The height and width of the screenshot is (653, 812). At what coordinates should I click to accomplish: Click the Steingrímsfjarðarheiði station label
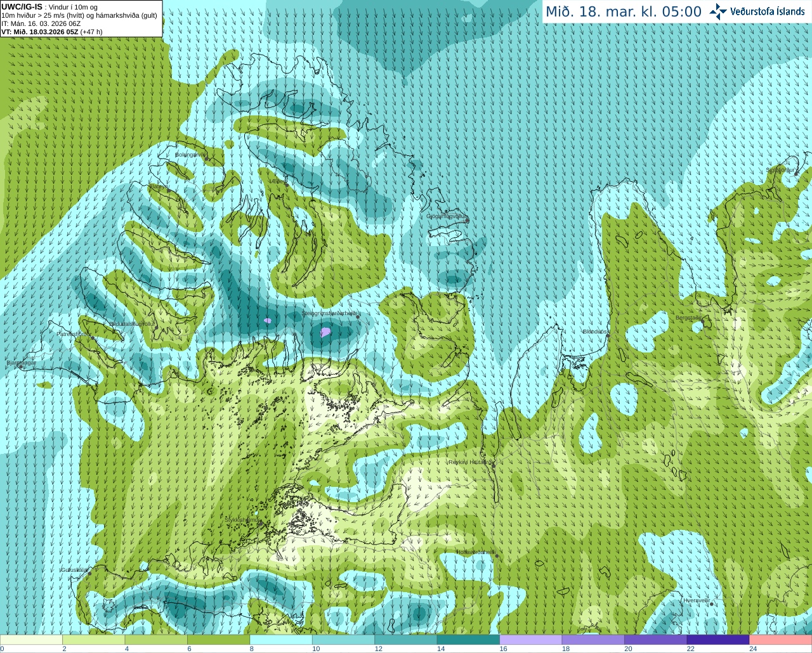coord(329,313)
